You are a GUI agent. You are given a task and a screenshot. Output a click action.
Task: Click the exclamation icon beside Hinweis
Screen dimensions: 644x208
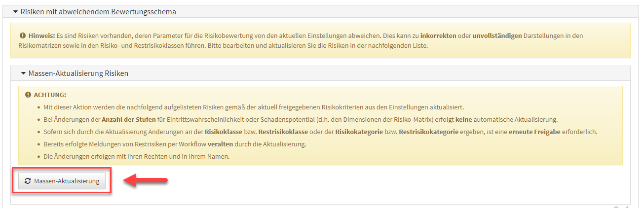pyautogui.click(x=23, y=36)
